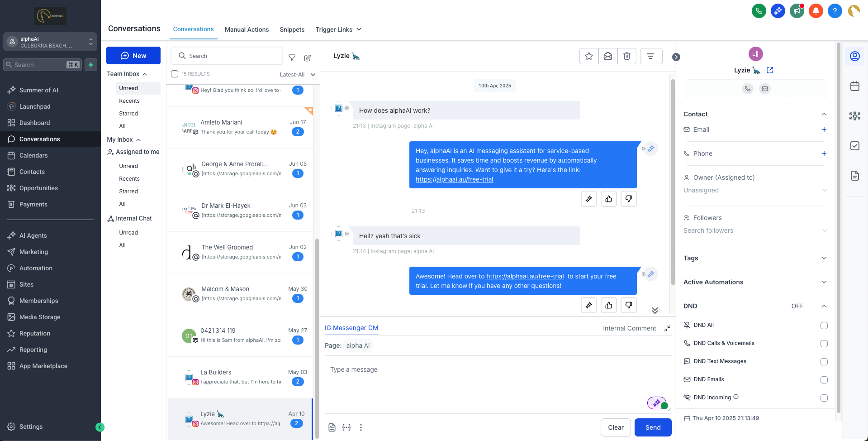Open calendar icon in right sidebar
The width and height of the screenshot is (868, 441).
pyautogui.click(x=854, y=86)
